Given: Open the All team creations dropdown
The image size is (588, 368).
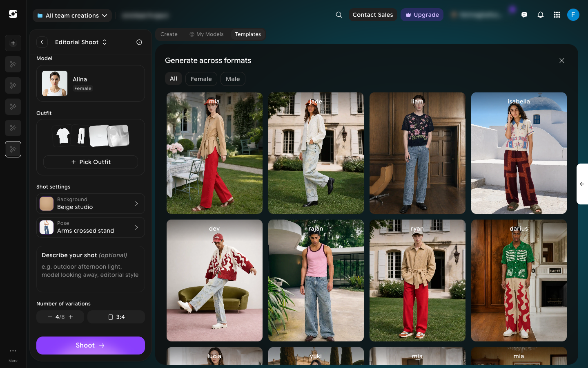Looking at the screenshot, I should click(x=72, y=16).
